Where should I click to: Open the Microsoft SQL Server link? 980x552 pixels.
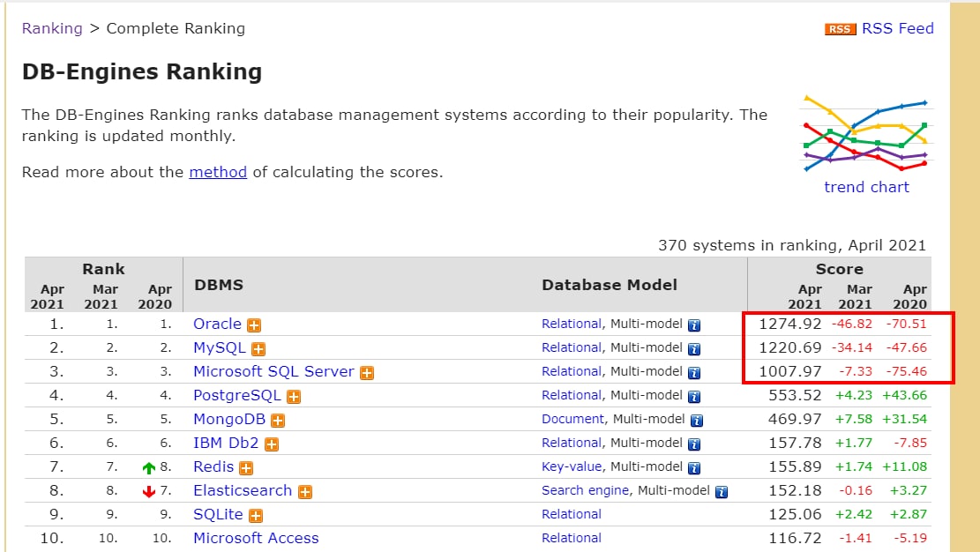pyautogui.click(x=273, y=371)
